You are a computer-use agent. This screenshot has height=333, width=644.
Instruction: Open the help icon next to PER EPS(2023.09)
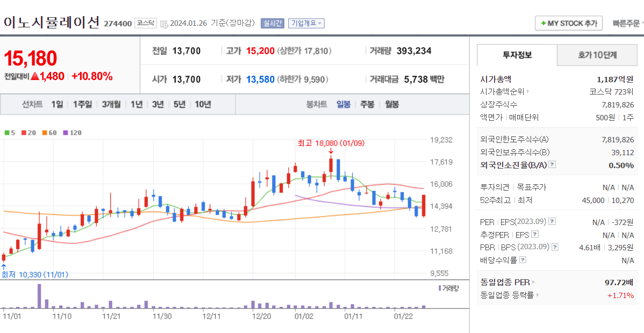[x=552, y=222]
